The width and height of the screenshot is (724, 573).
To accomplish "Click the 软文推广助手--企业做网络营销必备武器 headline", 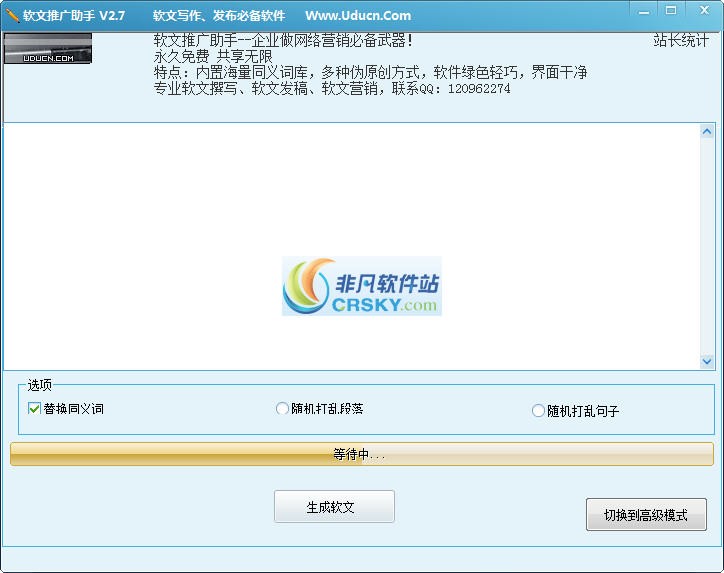I will pyautogui.click(x=283, y=40).
